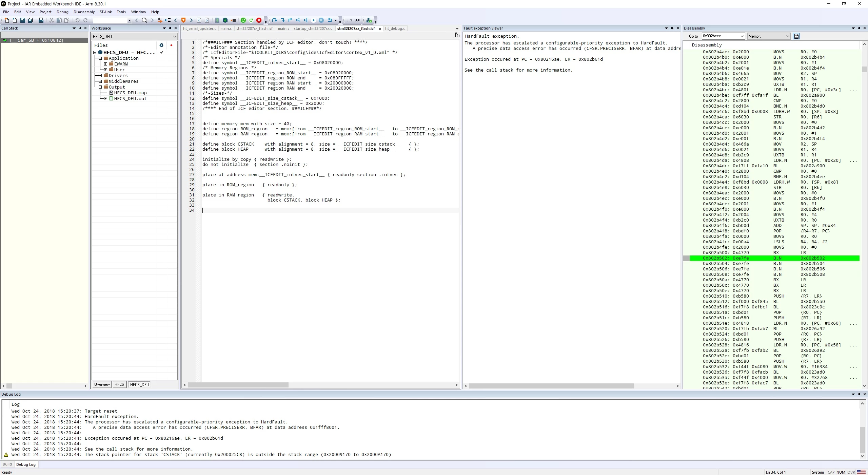Undo the last edit
The height and width of the screenshot is (475, 868).
click(x=77, y=20)
